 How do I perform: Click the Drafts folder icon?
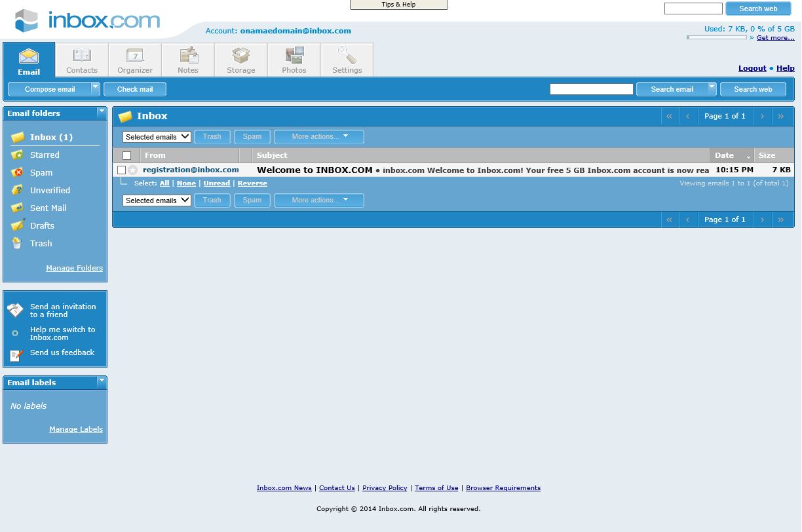coord(18,225)
